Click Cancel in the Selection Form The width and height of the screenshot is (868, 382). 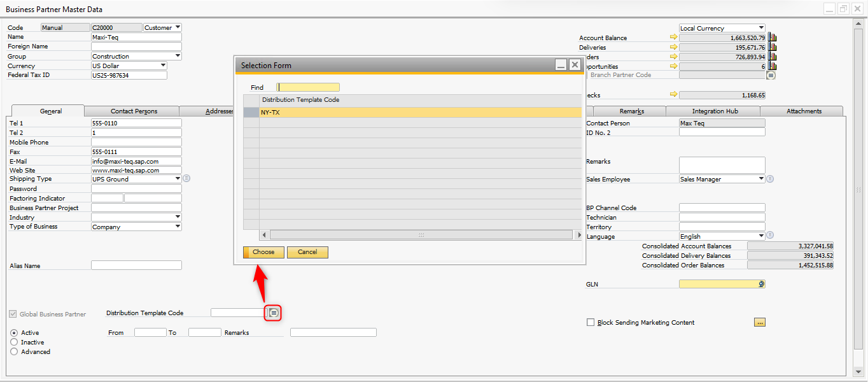point(307,252)
